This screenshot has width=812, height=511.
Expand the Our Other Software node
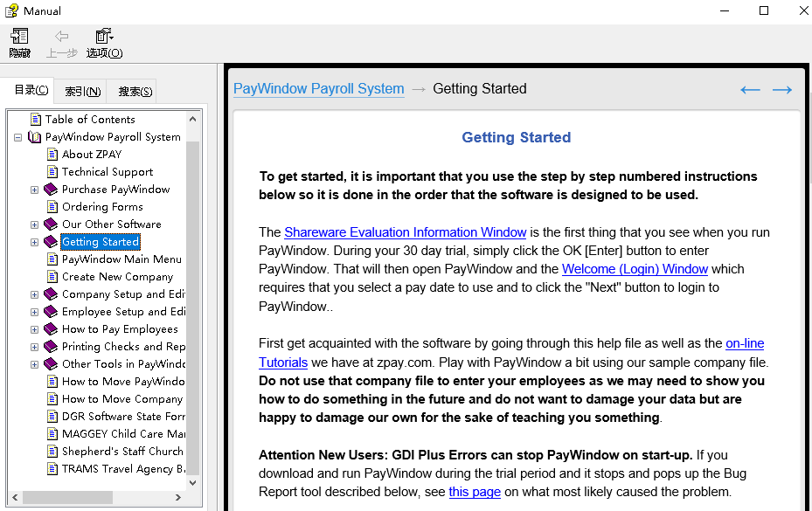pos(35,224)
